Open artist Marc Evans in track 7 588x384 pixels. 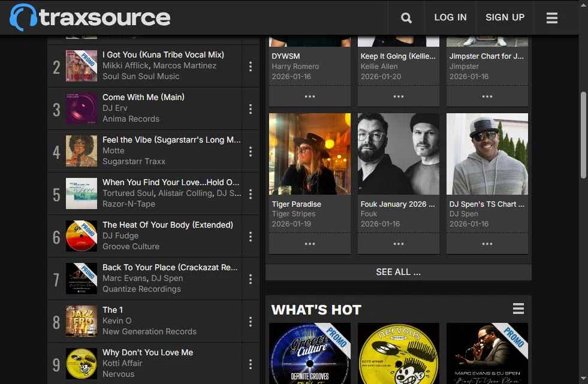coord(124,279)
